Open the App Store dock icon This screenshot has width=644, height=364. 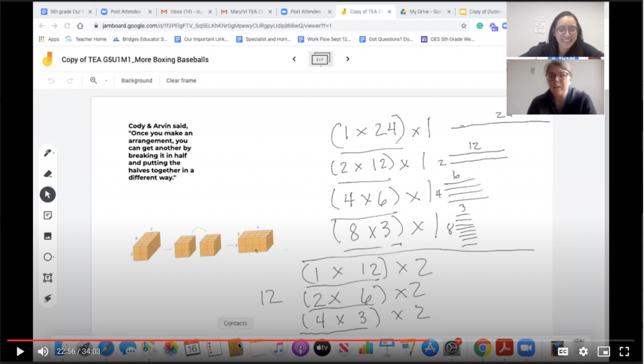(430, 348)
